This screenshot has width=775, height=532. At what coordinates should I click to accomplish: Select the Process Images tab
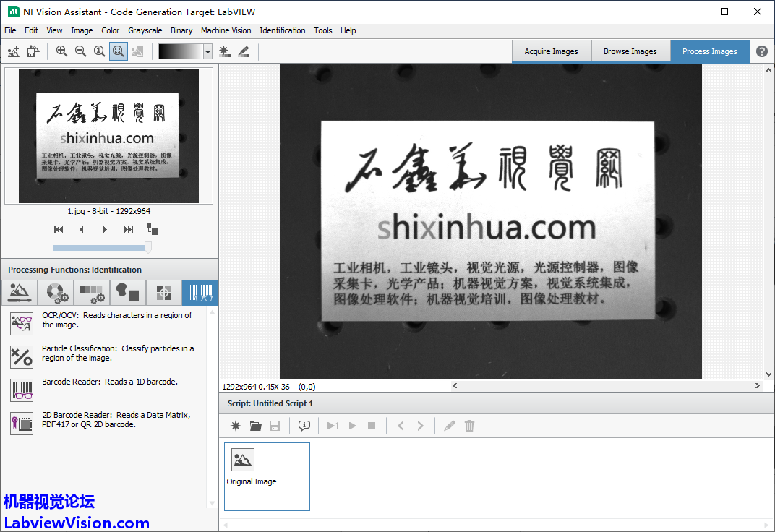click(x=710, y=51)
